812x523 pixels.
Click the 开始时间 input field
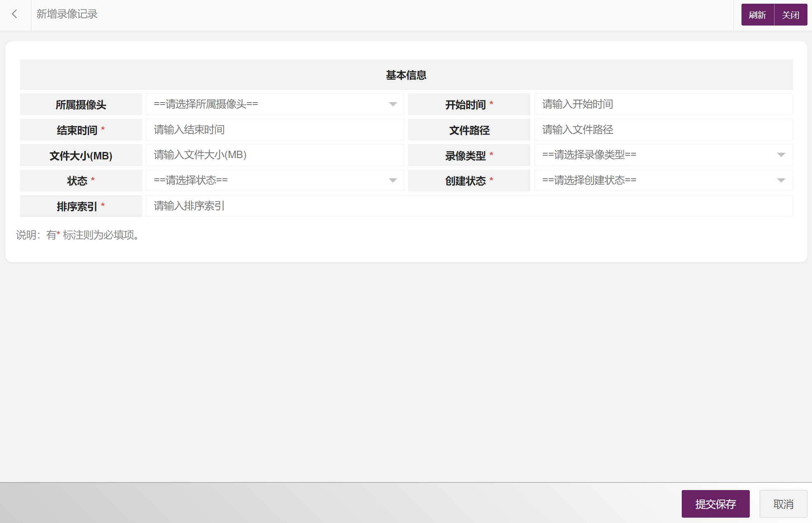(663, 104)
